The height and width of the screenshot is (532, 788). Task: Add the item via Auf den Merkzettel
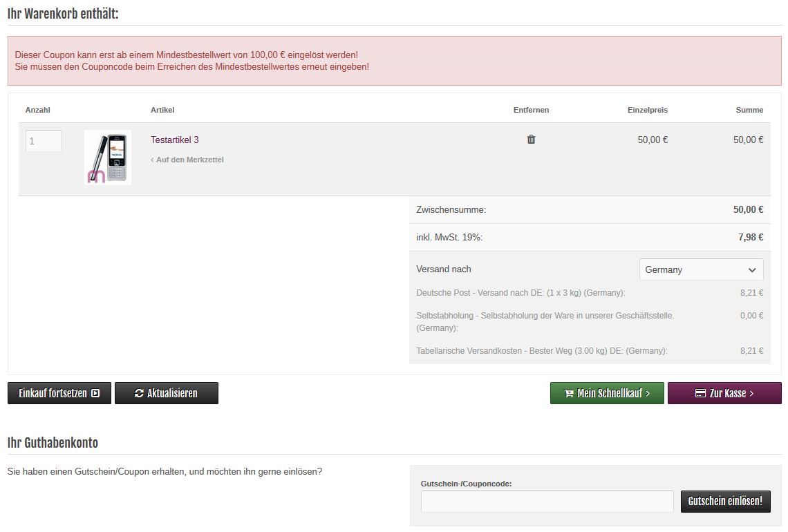[x=190, y=160]
